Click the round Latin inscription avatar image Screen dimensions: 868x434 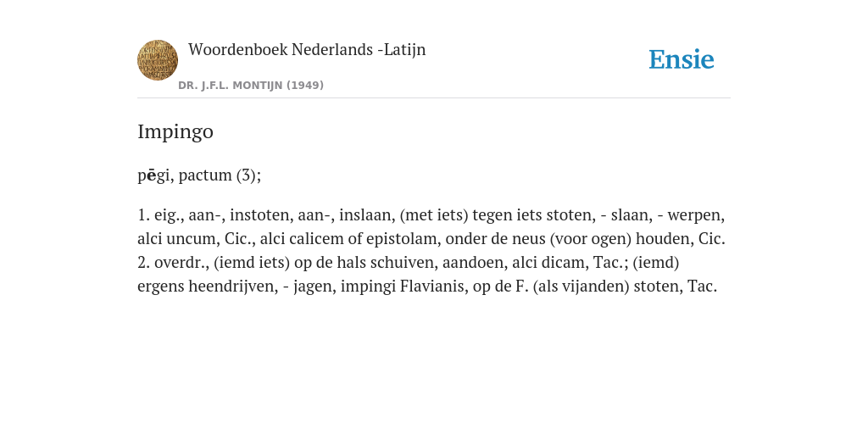tap(158, 60)
